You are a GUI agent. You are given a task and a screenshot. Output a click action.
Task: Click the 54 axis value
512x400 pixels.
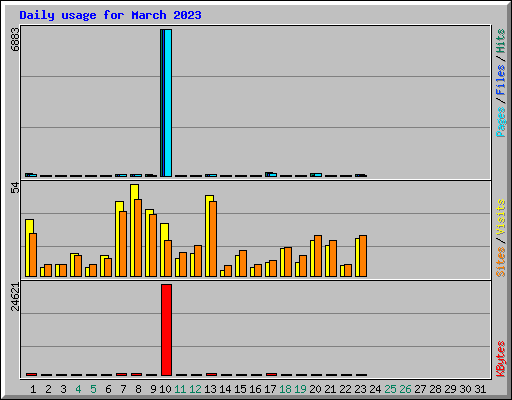15,188
